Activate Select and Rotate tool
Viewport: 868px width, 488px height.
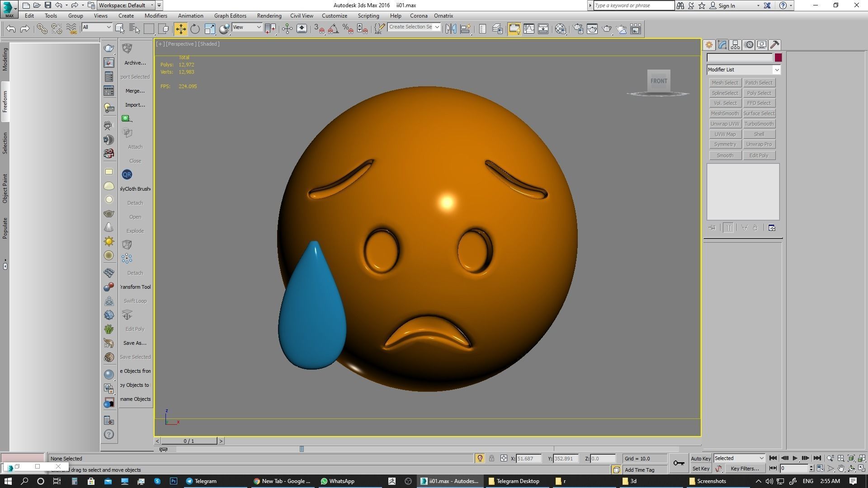195,29
